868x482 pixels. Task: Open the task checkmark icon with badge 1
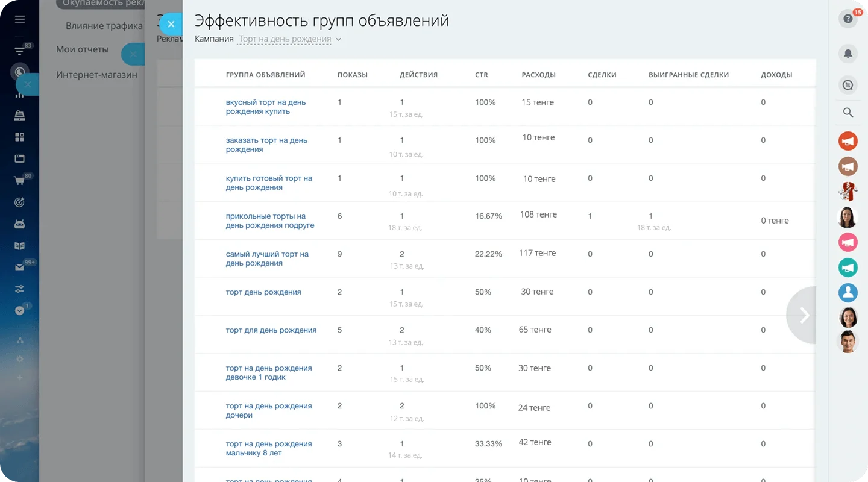tap(20, 311)
